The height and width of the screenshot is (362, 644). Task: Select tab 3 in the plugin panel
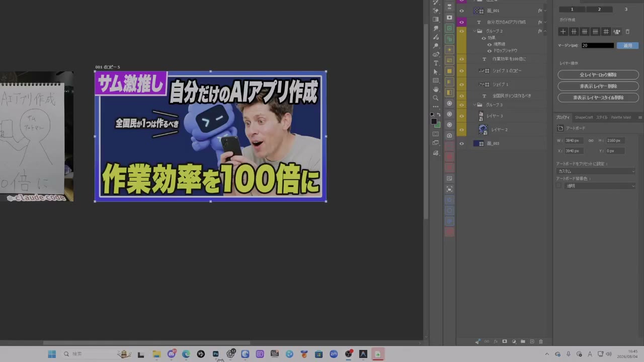point(626,9)
